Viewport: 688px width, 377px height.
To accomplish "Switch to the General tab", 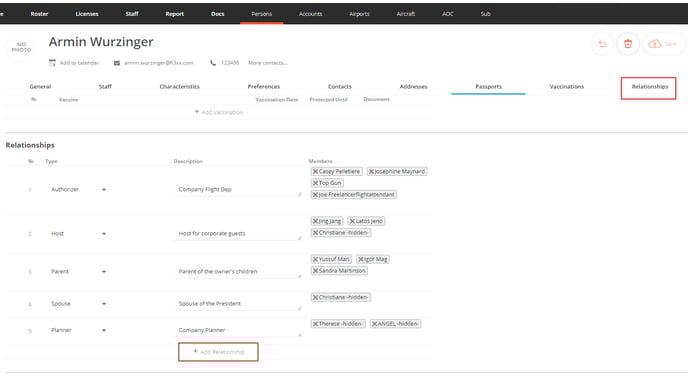I will click(x=40, y=86).
